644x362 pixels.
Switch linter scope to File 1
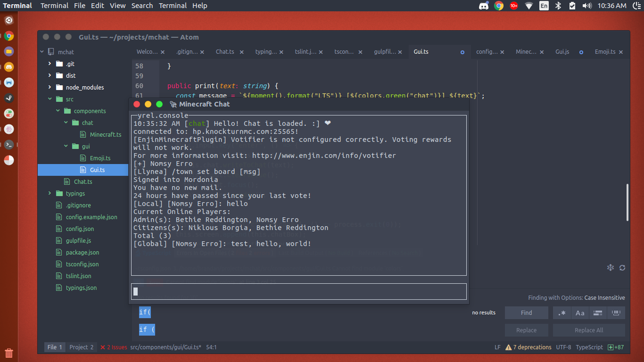coord(55,347)
